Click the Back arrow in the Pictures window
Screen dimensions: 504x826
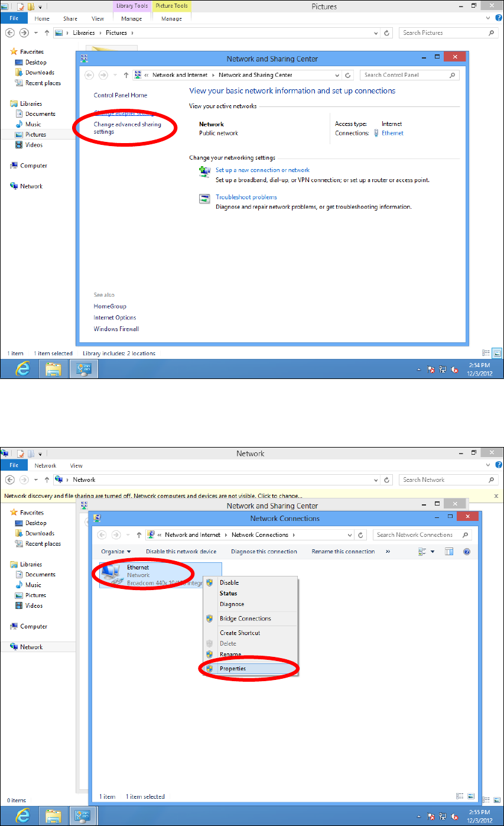[9, 33]
